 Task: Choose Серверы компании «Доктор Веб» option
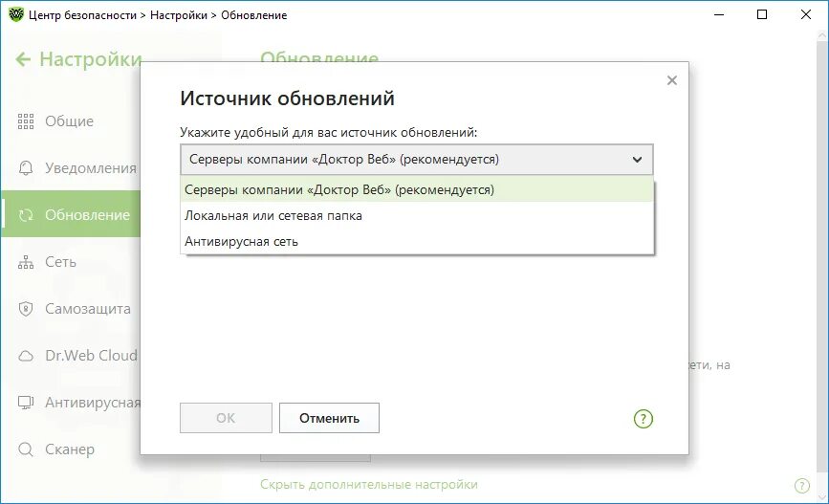click(417, 190)
